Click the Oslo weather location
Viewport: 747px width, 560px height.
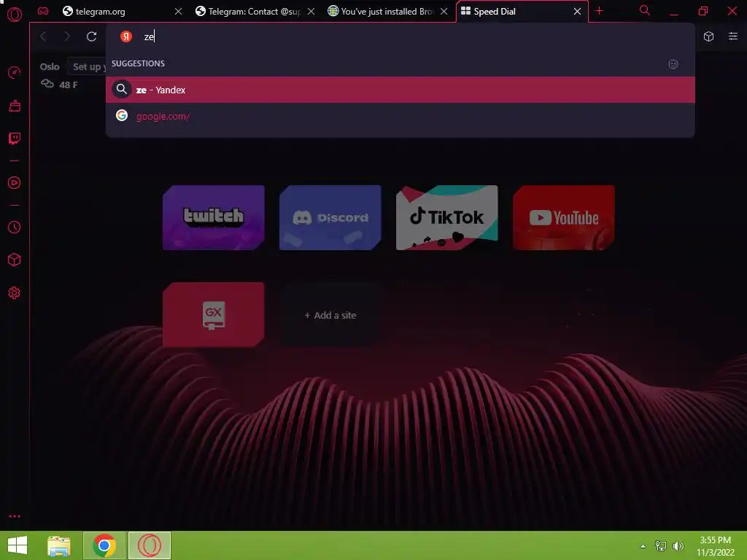tap(50, 66)
